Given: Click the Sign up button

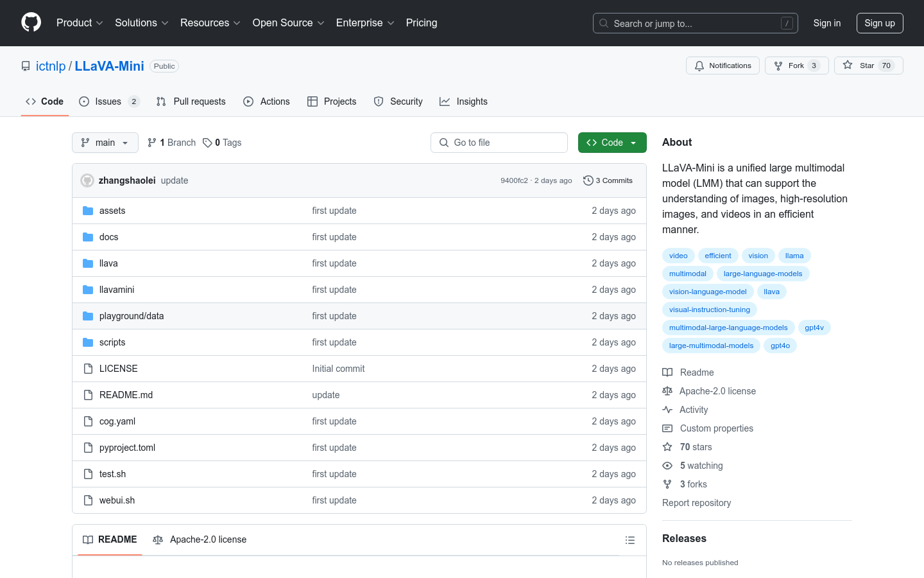Looking at the screenshot, I should (880, 23).
